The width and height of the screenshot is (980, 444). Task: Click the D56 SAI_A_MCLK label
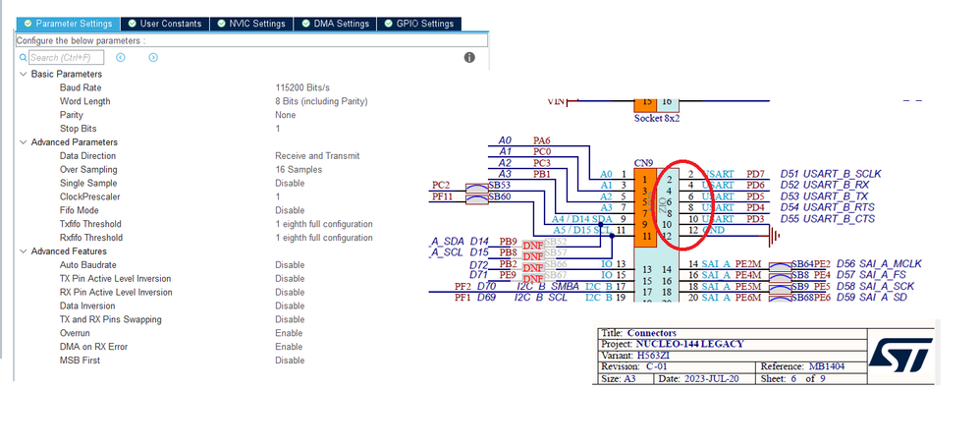879,264
